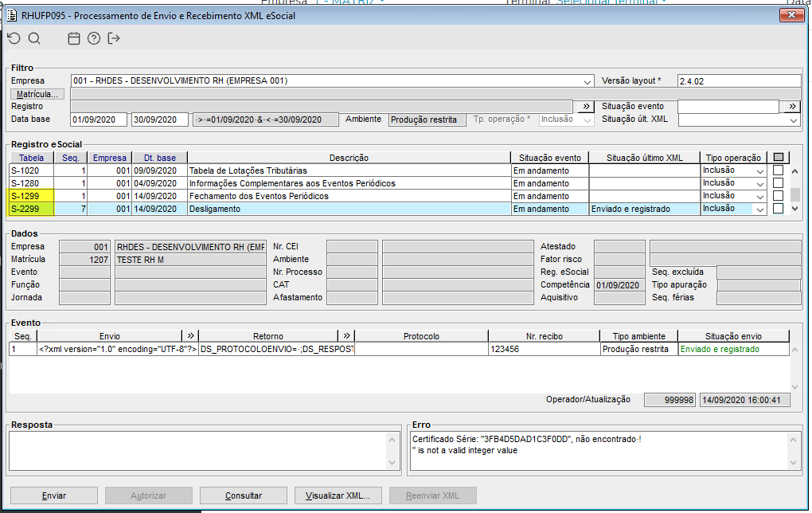Open Tipo operação dropdown for S-2299 row
The image size is (812, 513).
(x=759, y=210)
